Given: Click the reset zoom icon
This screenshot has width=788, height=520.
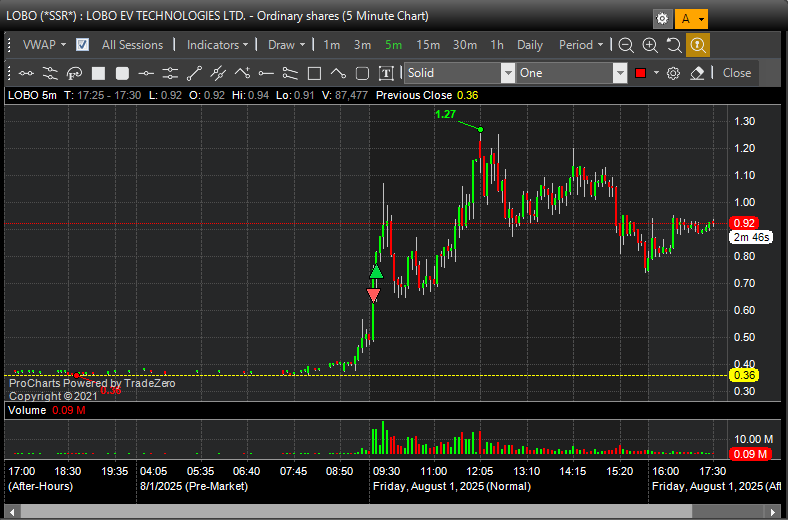Looking at the screenshot, I should tap(674, 45).
